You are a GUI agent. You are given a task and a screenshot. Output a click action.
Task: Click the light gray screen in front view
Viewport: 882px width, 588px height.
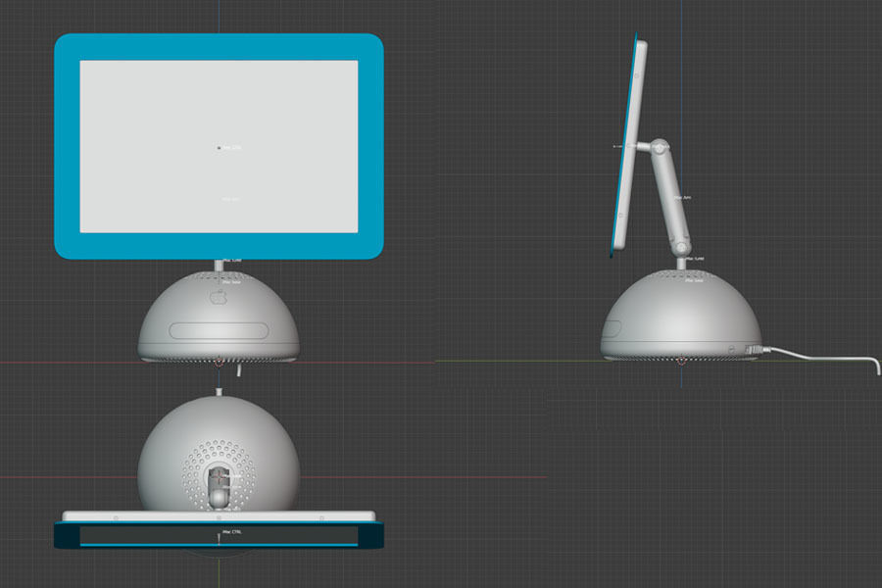click(219, 146)
